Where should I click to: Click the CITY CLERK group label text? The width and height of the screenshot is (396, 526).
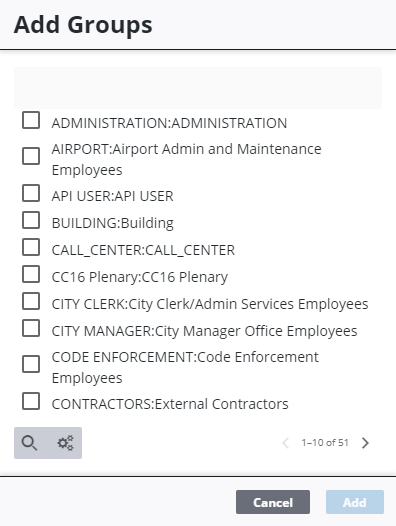click(x=210, y=304)
